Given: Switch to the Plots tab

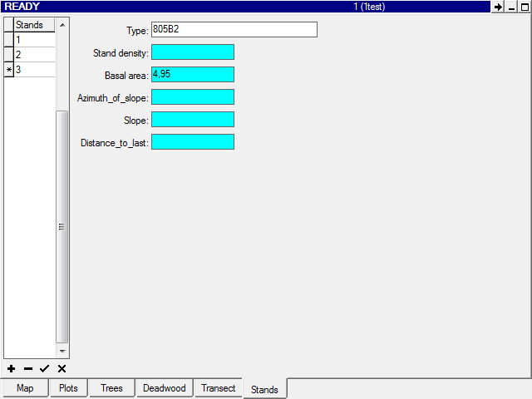Looking at the screenshot, I should pyautogui.click(x=68, y=388).
